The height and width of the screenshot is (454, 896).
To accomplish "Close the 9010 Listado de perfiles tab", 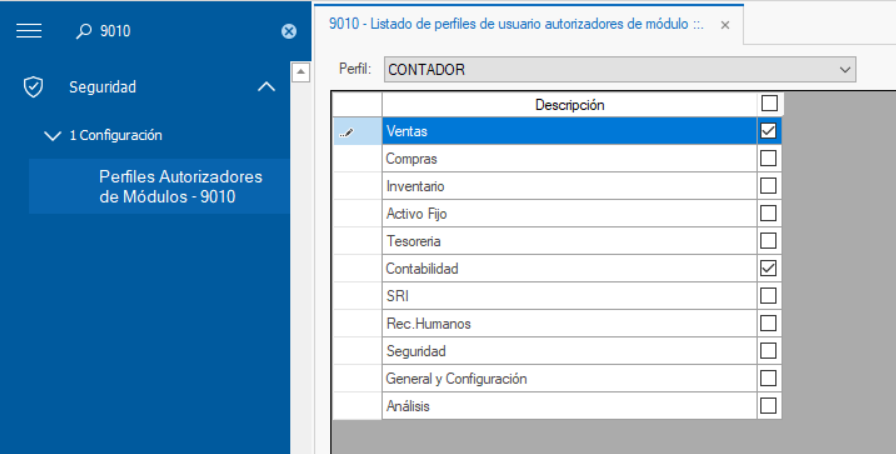I will pos(726,24).
